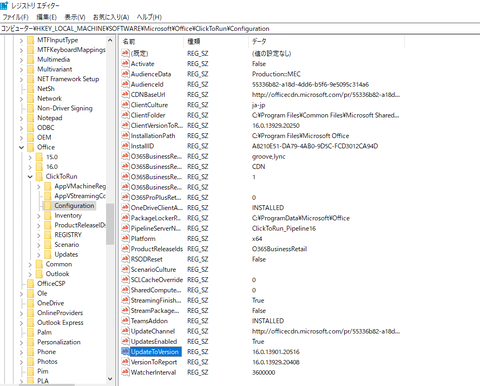The image size is (480, 386).
Task: Click the string icon beside Activate
Action: click(x=125, y=63)
